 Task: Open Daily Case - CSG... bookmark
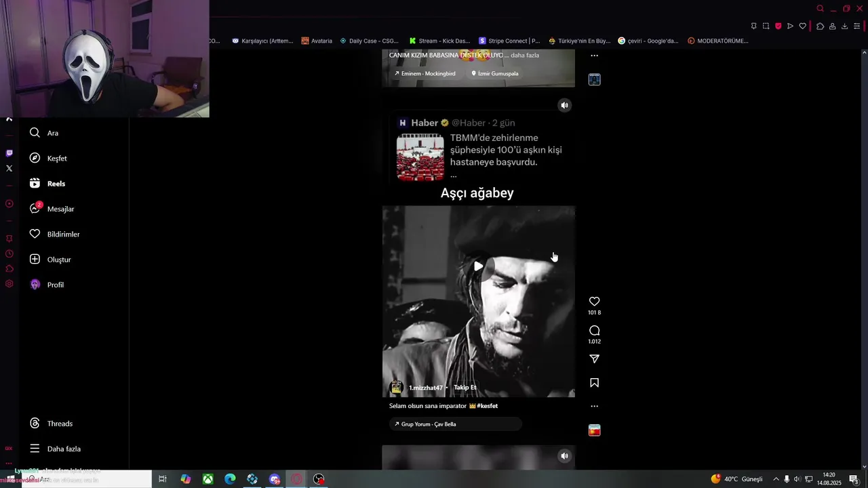(x=369, y=41)
